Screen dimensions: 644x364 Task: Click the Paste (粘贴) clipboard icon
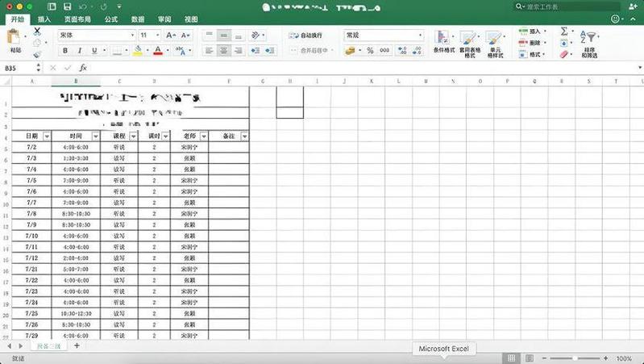(15, 37)
